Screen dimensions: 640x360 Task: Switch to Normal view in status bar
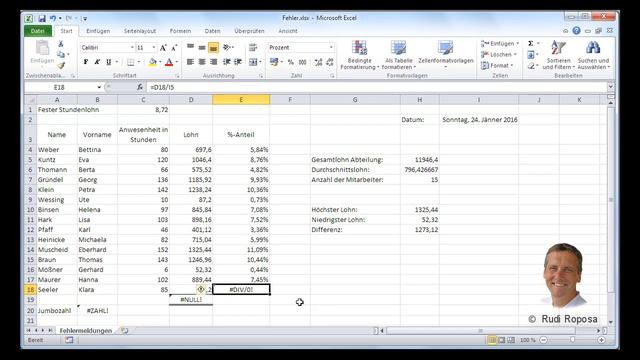(492, 340)
